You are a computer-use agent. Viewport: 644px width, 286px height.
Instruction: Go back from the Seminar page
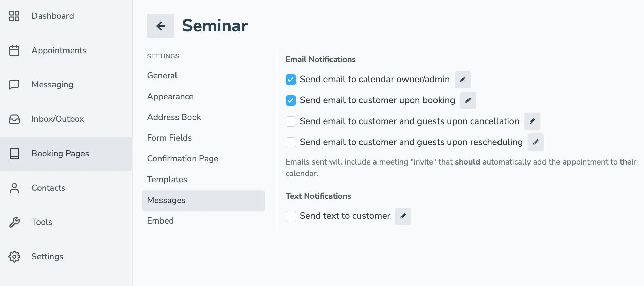click(x=160, y=26)
